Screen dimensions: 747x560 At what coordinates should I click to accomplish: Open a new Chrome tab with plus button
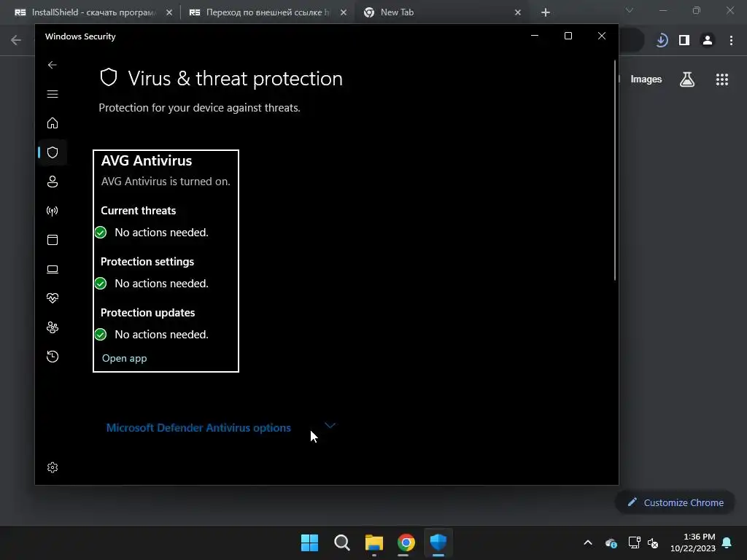(x=546, y=12)
